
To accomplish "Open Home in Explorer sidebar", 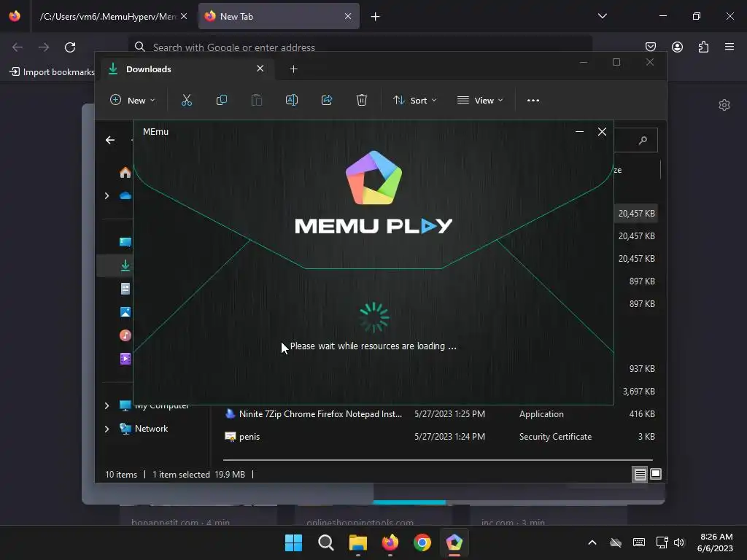I will (x=125, y=172).
